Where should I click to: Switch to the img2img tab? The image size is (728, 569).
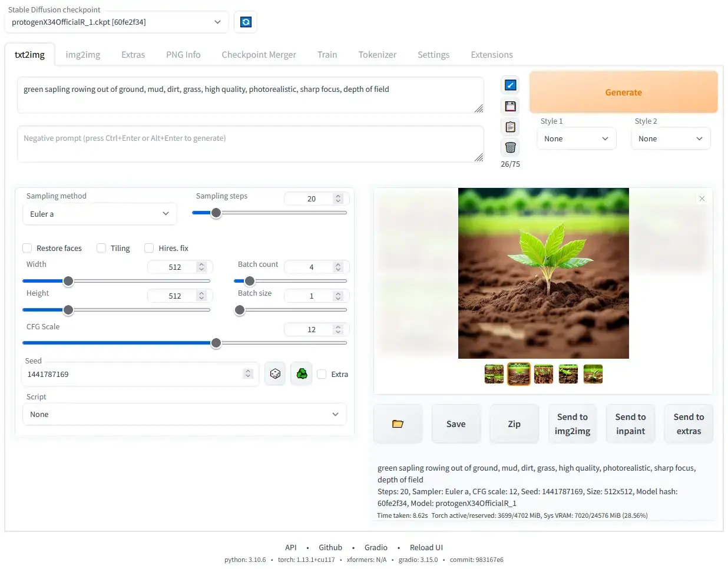[x=82, y=54]
